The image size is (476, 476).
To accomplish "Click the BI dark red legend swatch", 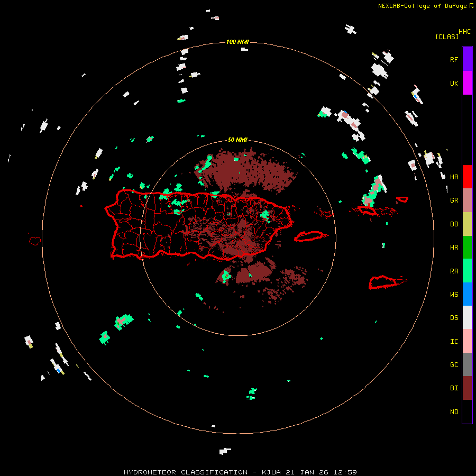I will tap(467, 388).
